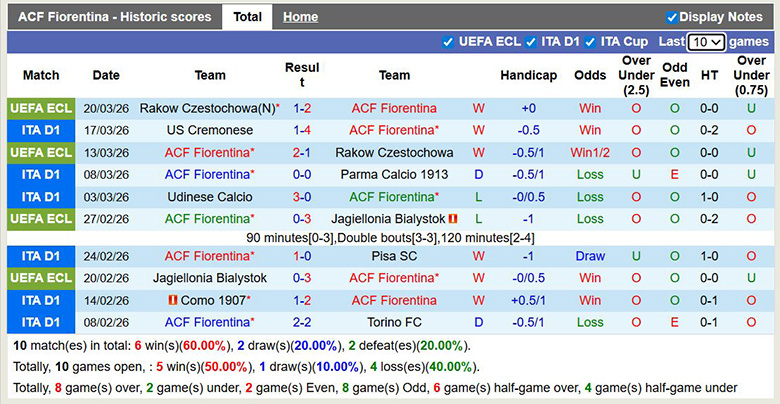Click ITA D1 badge for 17/03/26 match
This screenshot has height=404, width=780.
coord(41,130)
